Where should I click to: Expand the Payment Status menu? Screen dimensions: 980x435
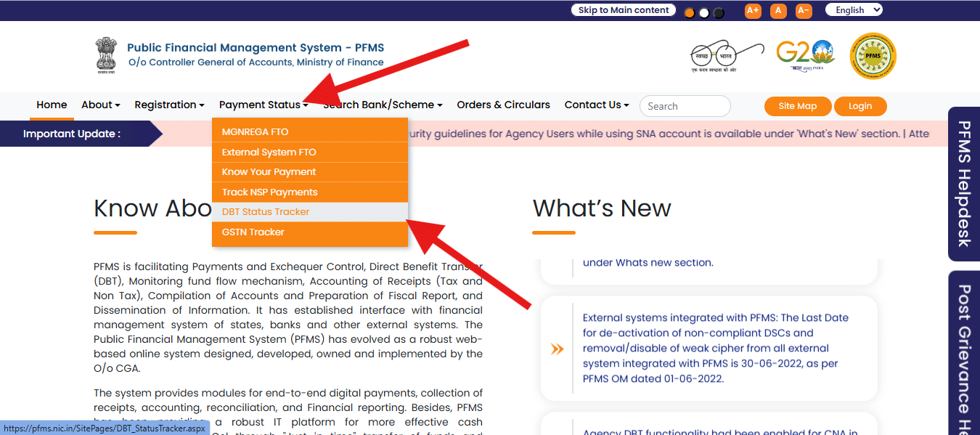pyautogui.click(x=264, y=105)
